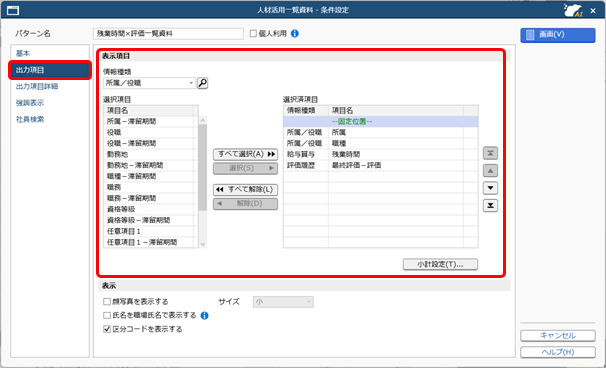Click the パターン名 text field
The height and width of the screenshot is (368, 606).
point(168,34)
